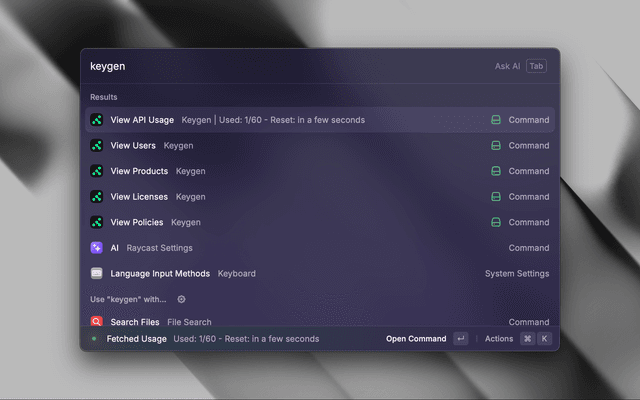Select the View Licenses result row
The image size is (640, 400).
click(300, 197)
